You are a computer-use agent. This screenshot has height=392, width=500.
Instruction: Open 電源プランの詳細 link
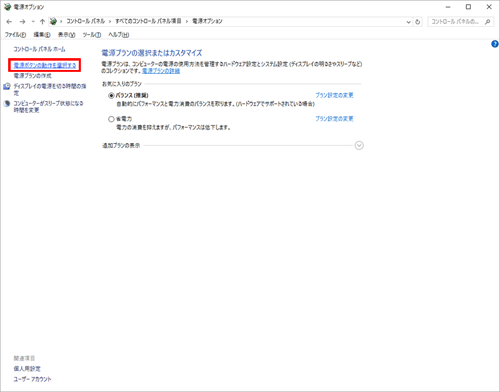pos(161,71)
